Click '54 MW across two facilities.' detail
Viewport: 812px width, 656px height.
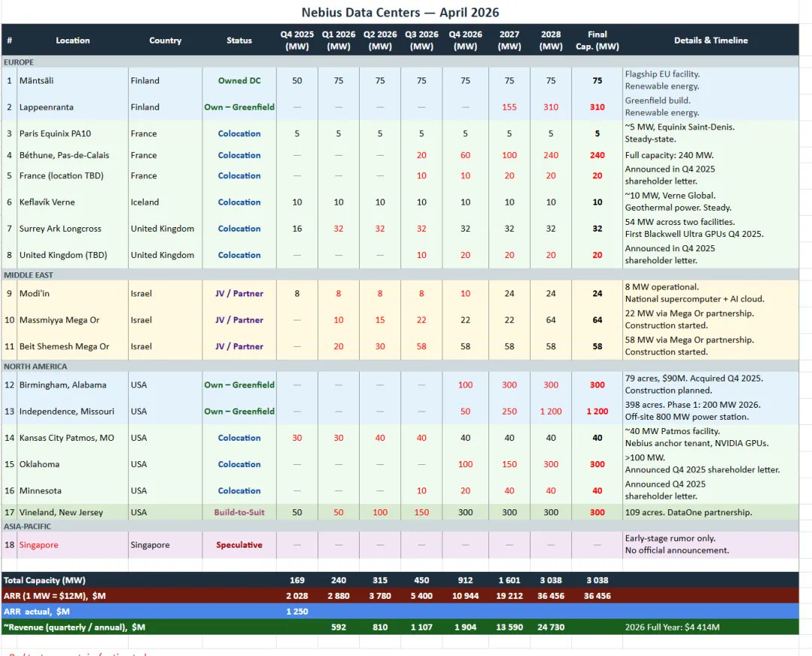680,222
